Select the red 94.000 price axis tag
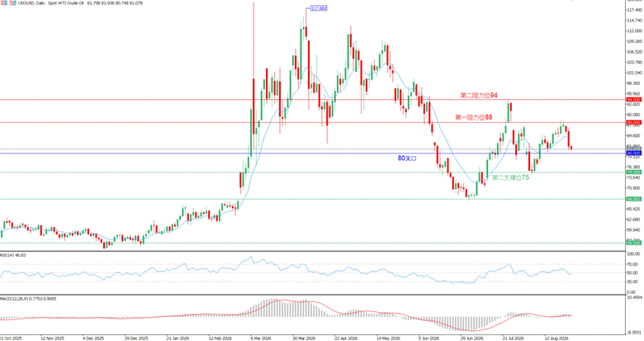 pos(634,100)
